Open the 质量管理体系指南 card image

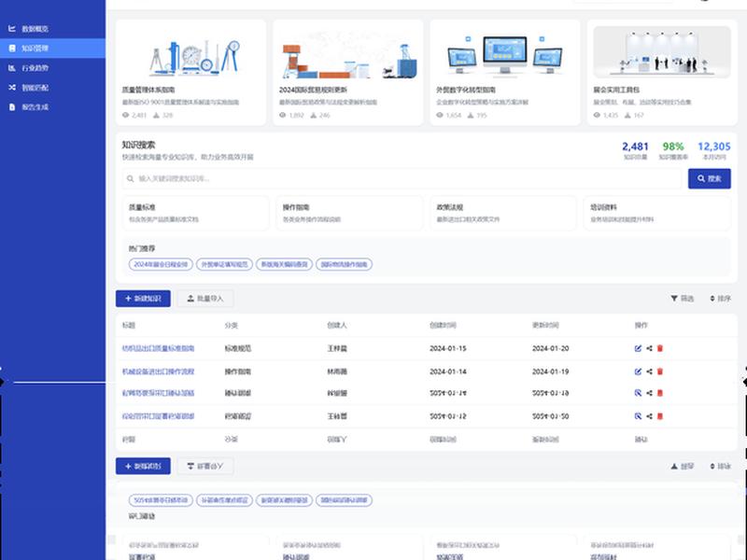(190, 52)
